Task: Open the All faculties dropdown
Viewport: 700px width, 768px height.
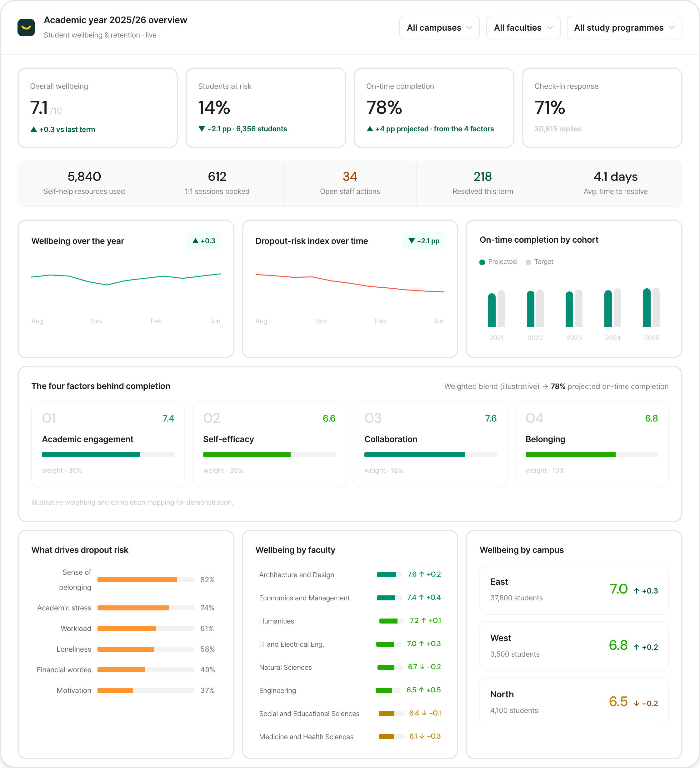Action: [523, 28]
